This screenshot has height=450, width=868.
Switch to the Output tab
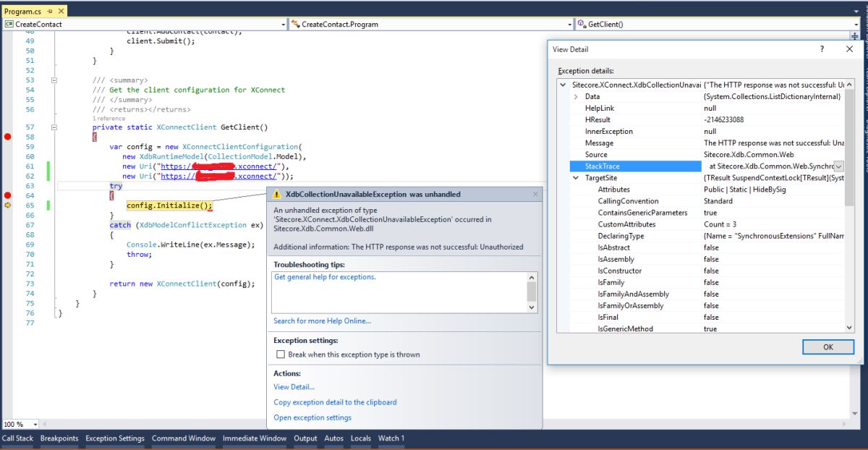click(305, 438)
